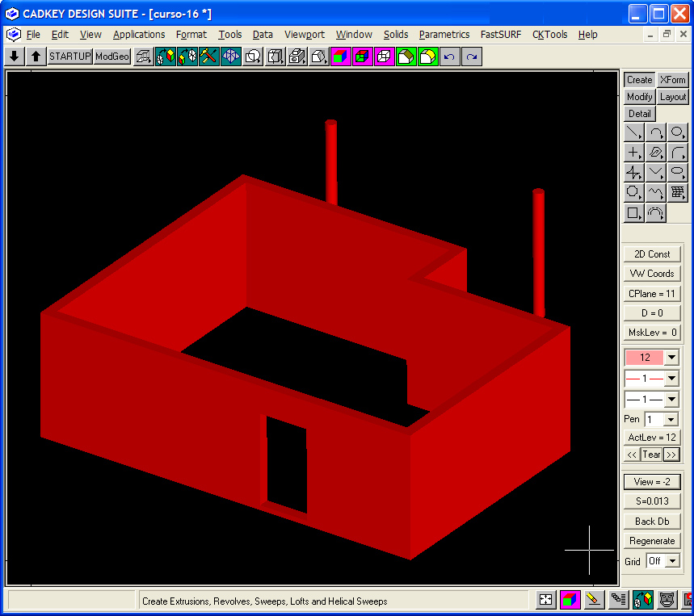Image resolution: width=694 pixels, height=616 pixels.
Task: Open the Solids menu
Action: (x=396, y=35)
